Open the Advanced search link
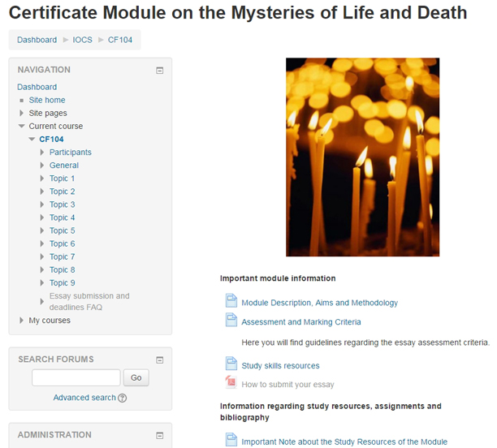The width and height of the screenshot is (497, 448). click(84, 398)
